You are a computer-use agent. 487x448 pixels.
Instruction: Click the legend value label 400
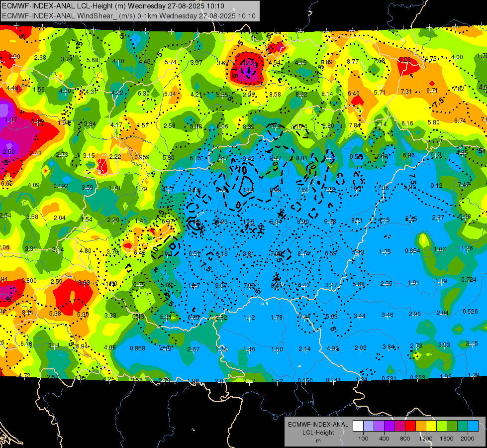(x=384, y=439)
